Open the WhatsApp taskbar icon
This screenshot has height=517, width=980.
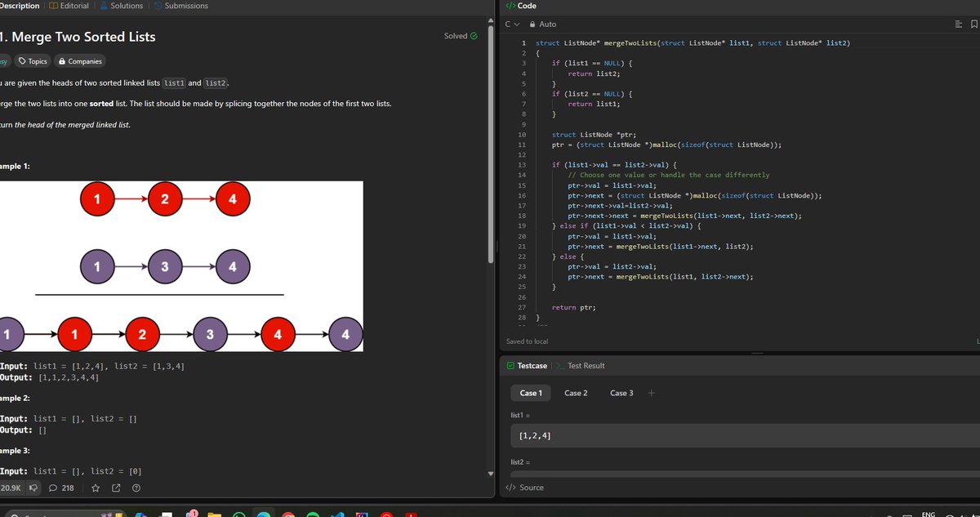click(x=239, y=515)
